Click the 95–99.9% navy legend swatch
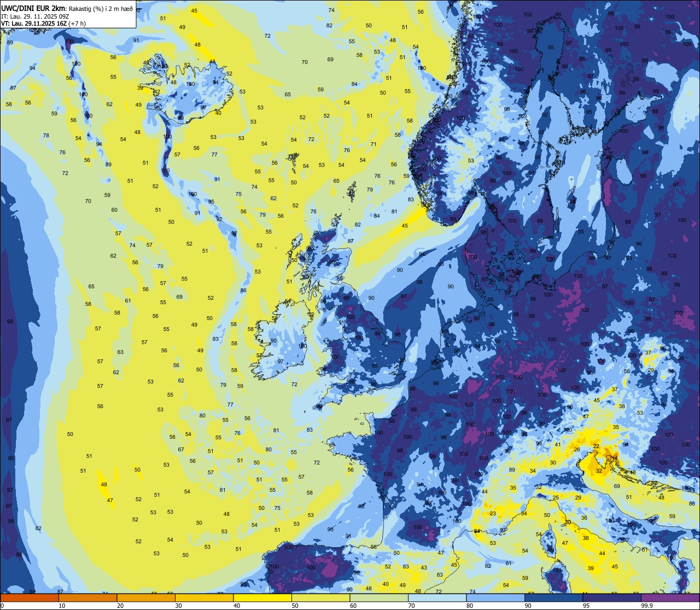Viewport: 700px width, 610px height. [x=612, y=598]
